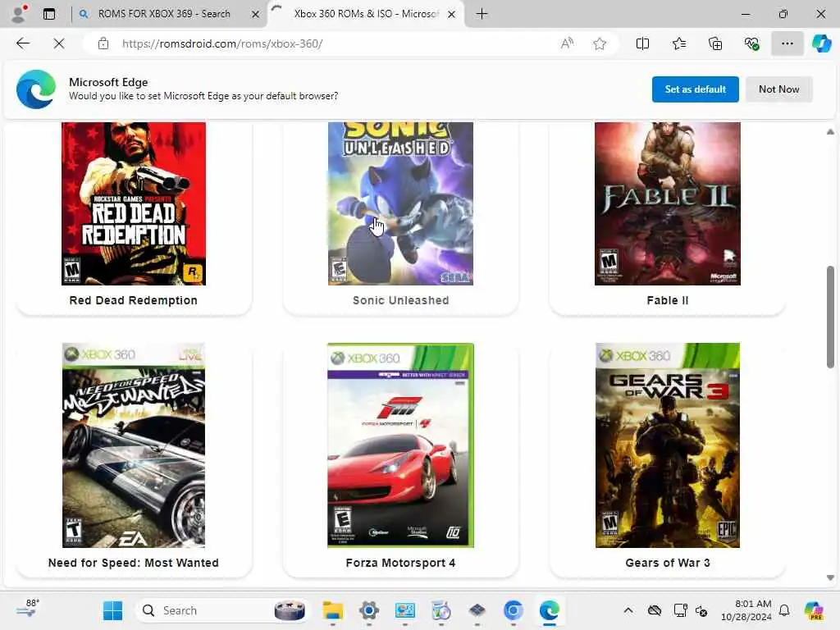
Task: Open the dark stacked-layers taskbar app
Action: (x=477, y=610)
